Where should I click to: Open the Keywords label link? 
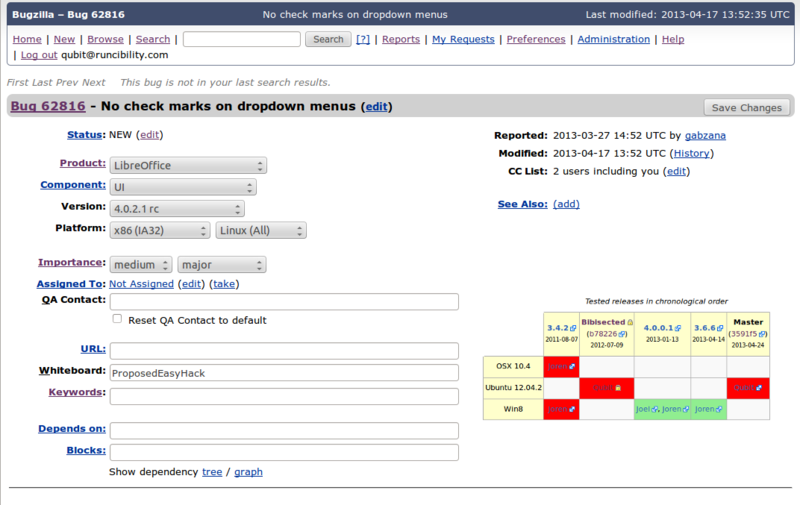pyautogui.click(x=76, y=392)
